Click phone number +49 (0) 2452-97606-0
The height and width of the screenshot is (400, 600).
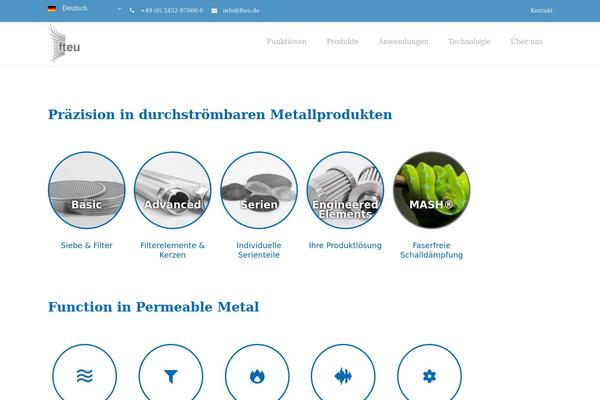click(172, 11)
